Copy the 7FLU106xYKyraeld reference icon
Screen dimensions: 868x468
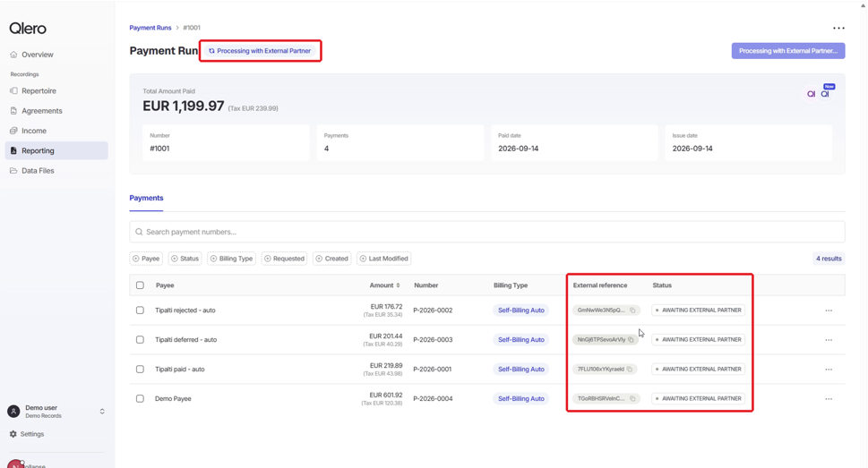(x=630, y=370)
